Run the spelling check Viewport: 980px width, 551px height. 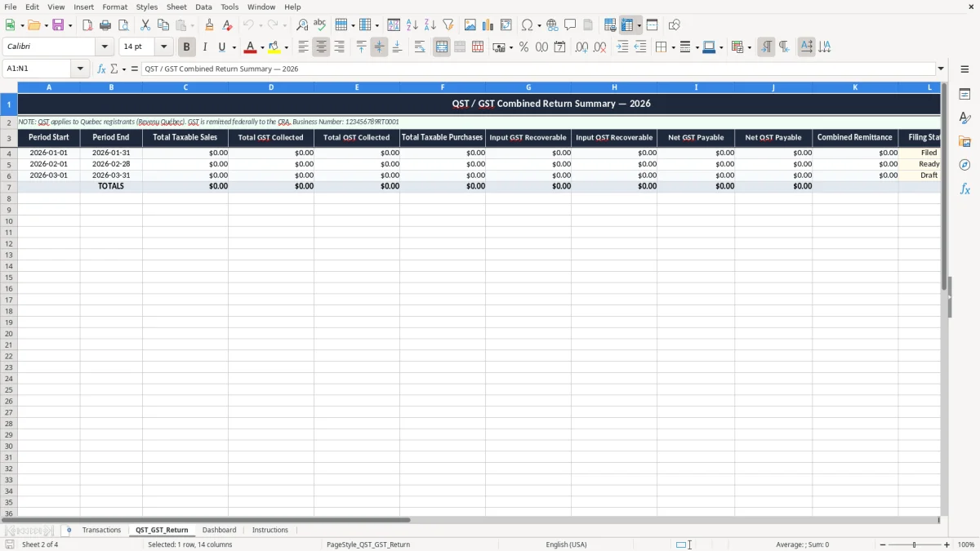pyautogui.click(x=320, y=25)
